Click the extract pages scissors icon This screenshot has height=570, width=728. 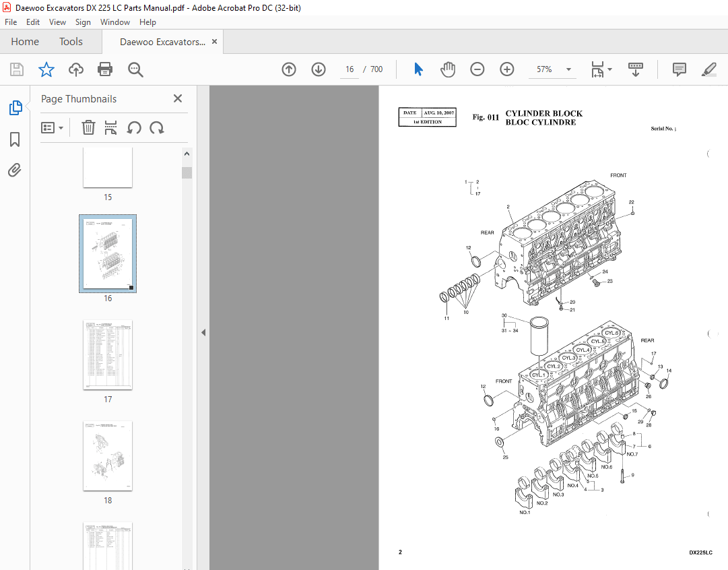tap(110, 128)
